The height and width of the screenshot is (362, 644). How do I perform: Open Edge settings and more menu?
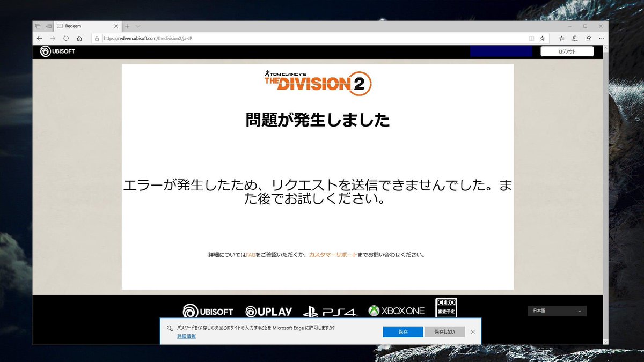pyautogui.click(x=601, y=39)
